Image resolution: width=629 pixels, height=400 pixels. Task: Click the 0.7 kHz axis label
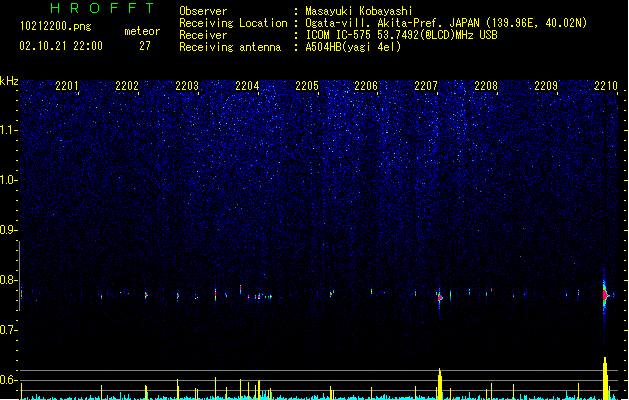(8, 330)
